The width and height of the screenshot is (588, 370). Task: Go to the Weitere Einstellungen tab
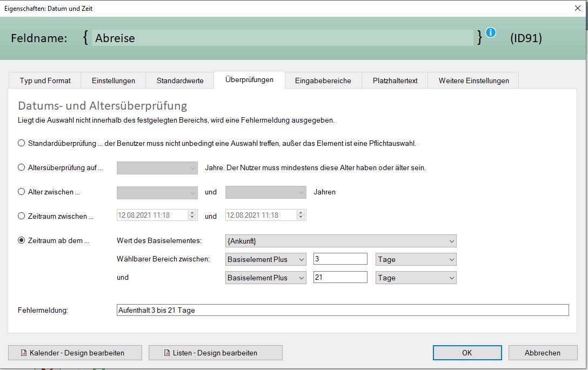point(473,80)
